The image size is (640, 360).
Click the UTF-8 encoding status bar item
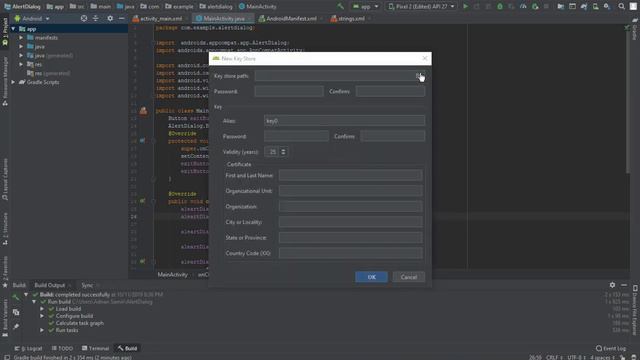tap(576, 357)
